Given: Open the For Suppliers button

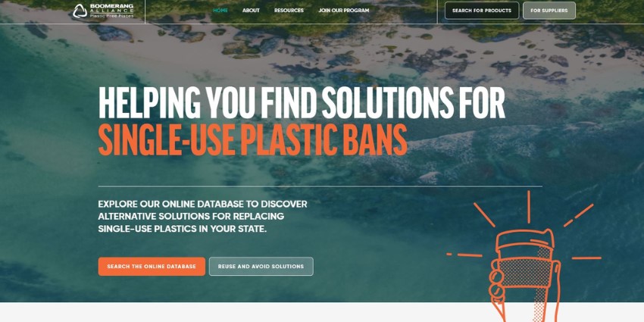Looking at the screenshot, I should pos(549,11).
